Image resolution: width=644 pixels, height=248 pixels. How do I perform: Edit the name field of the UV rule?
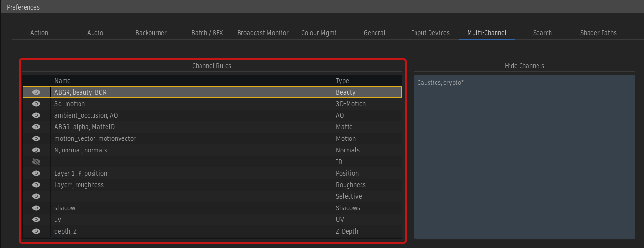pos(191,220)
